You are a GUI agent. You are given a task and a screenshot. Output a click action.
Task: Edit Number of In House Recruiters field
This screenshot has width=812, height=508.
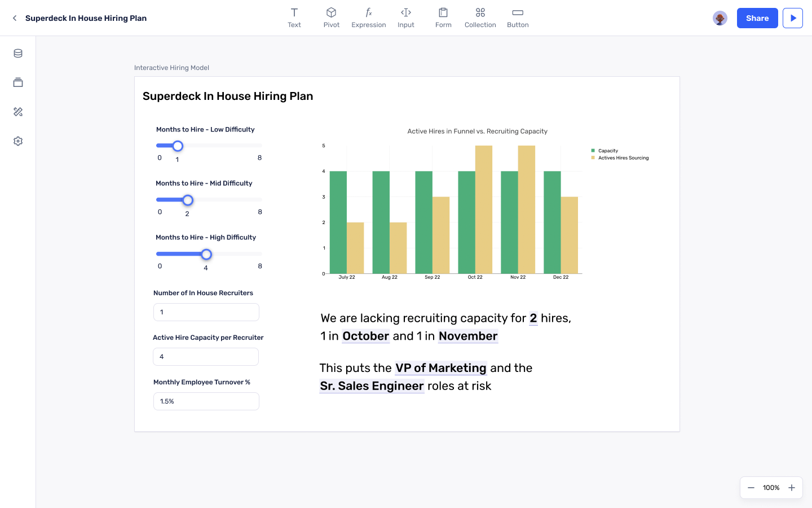pos(206,312)
